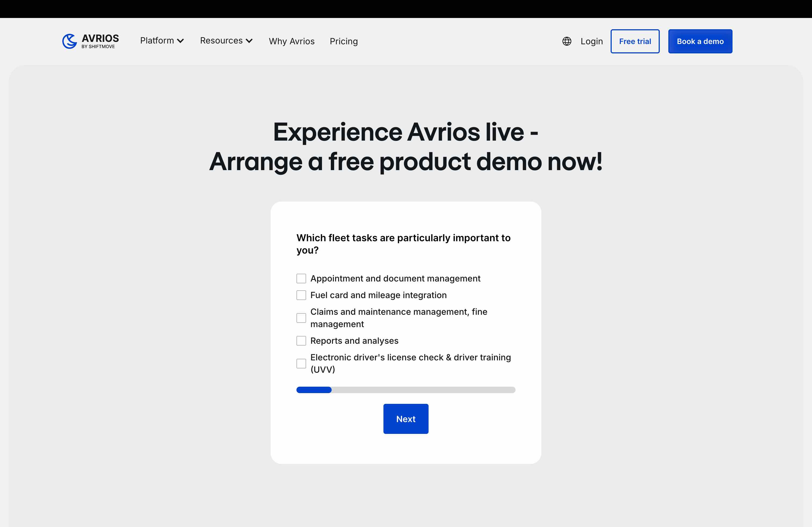Click the Avrios logo
The height and width of the screenshot is (527, 812).
(69, 41)
